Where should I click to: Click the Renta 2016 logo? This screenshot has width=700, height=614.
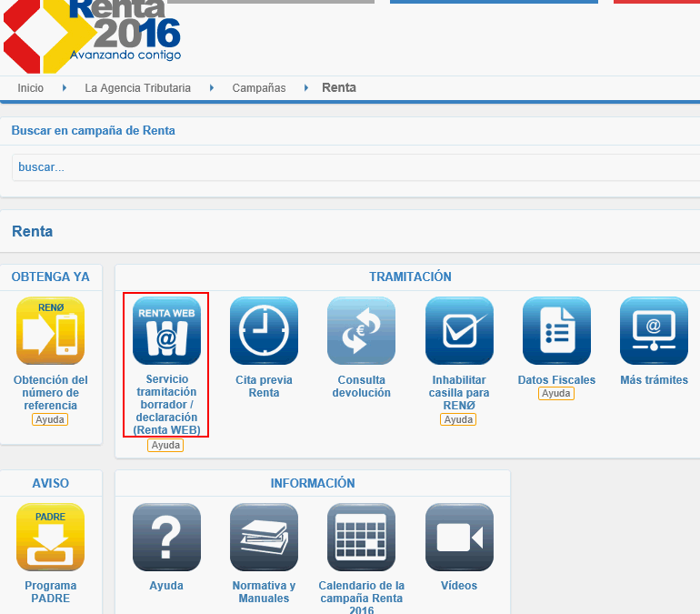click(91, 32)
